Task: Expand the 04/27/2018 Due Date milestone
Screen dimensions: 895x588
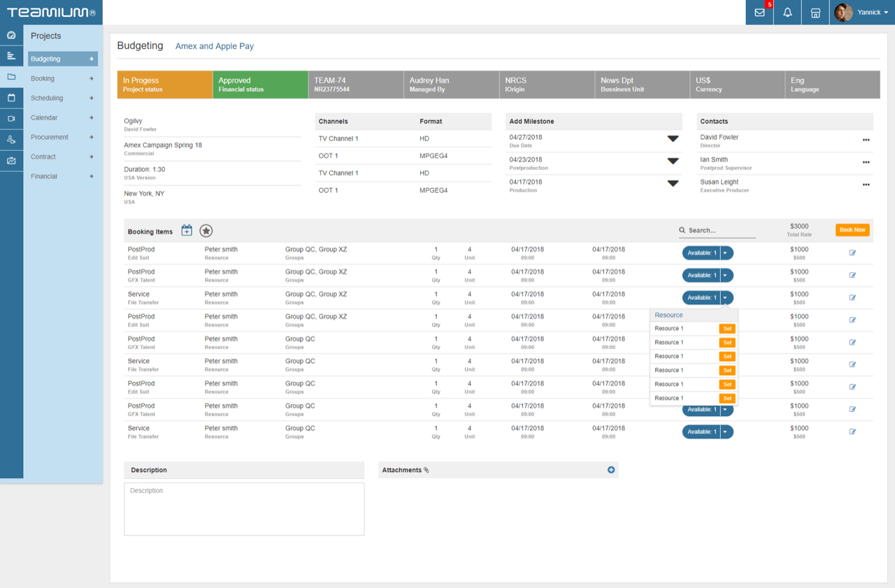Action: point(673,139)
